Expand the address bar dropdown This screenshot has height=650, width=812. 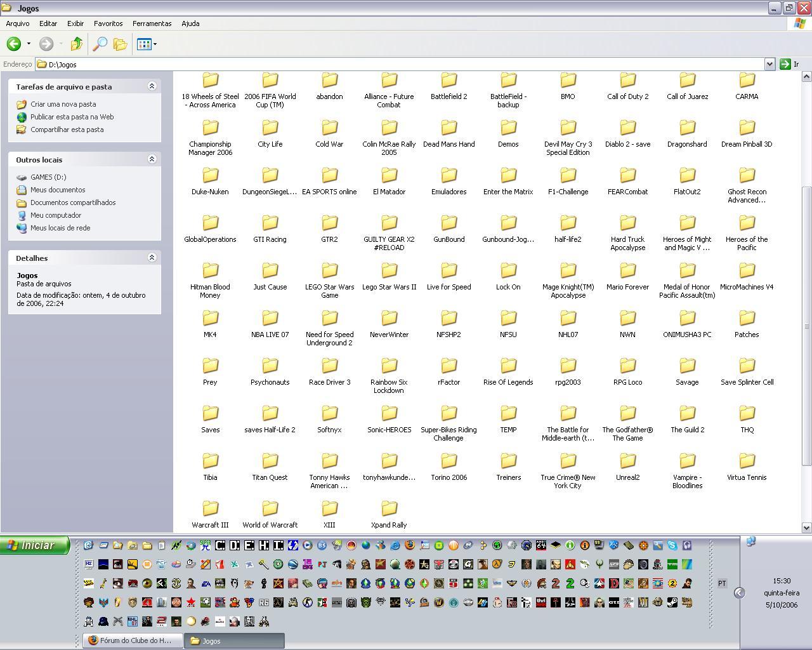click(x=769, y=64)
